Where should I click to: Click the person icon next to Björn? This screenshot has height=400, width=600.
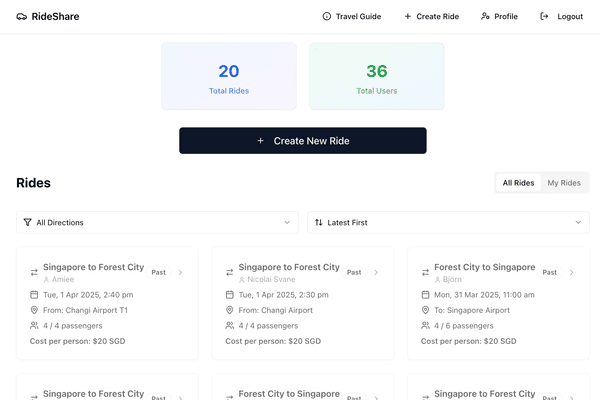tap(437, 279)
